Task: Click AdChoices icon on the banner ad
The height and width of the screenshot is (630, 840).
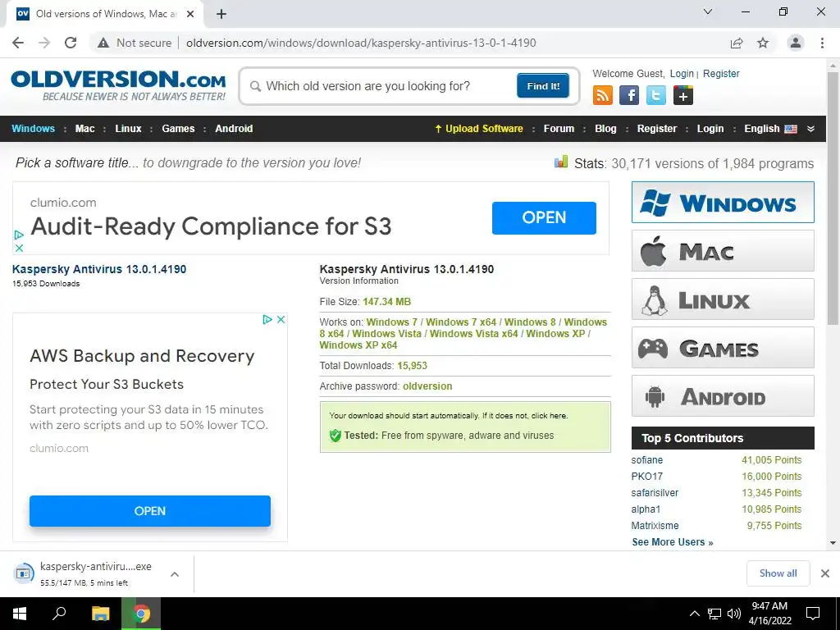Action: (19, 235)
